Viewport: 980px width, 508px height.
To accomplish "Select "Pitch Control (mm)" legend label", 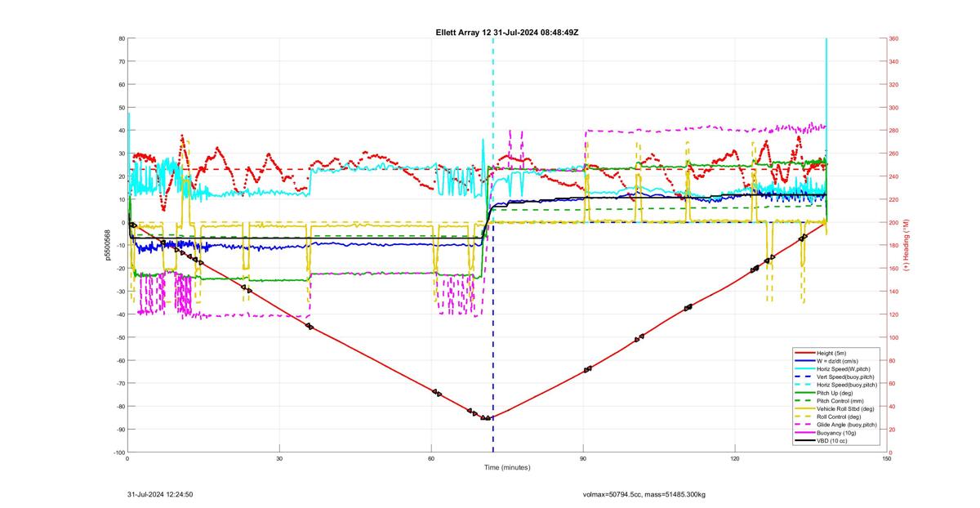I will pyautogui.click(x=841, y=400).
